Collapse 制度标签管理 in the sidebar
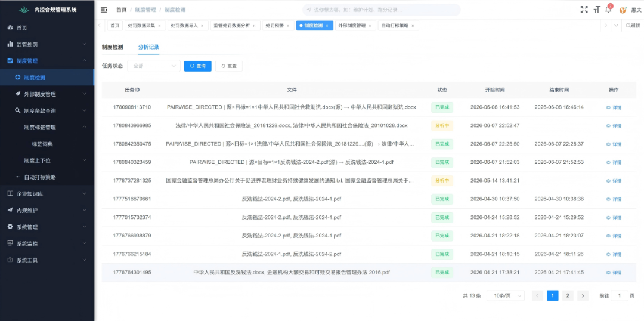This screenshot has height=321, width=644. 47,128
